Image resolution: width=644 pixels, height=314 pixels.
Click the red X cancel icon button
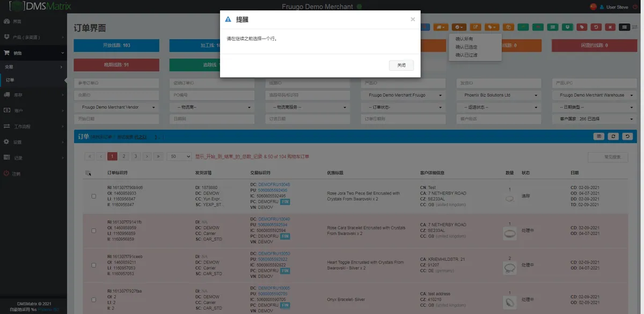[610, 27]
